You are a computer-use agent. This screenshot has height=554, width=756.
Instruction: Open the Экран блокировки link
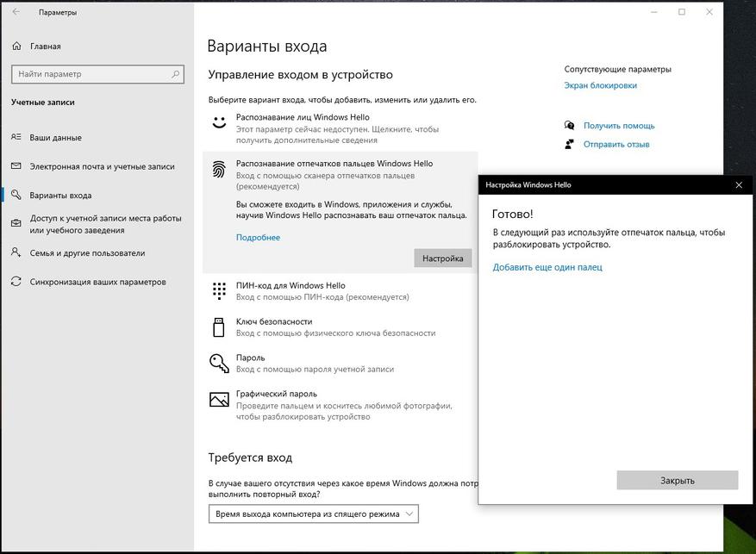click(x=600, y=85)
